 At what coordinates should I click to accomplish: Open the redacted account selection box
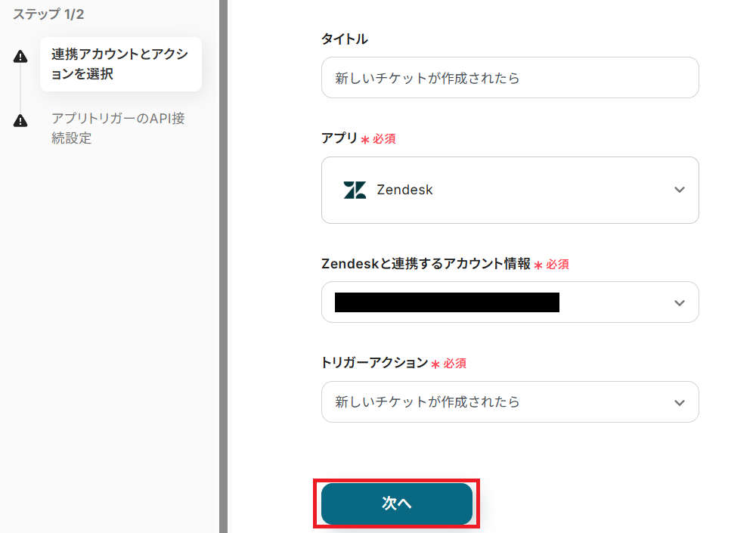point(510,302)
